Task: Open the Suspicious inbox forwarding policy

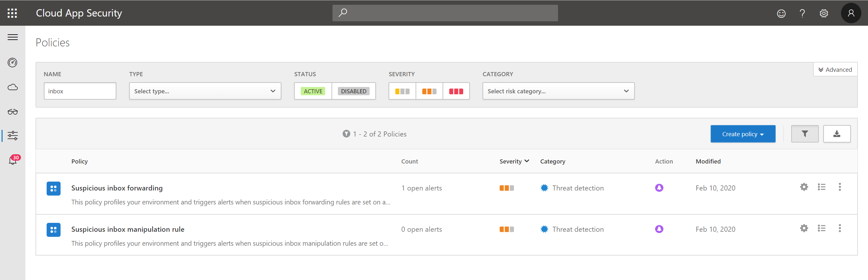Action: 117,188
